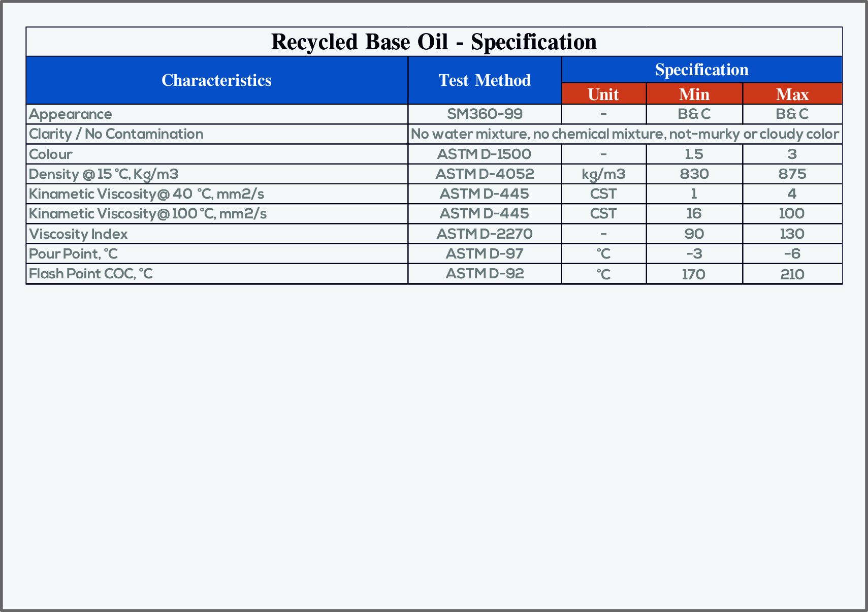Click the kg/m3 unit cell

(603, 174)
